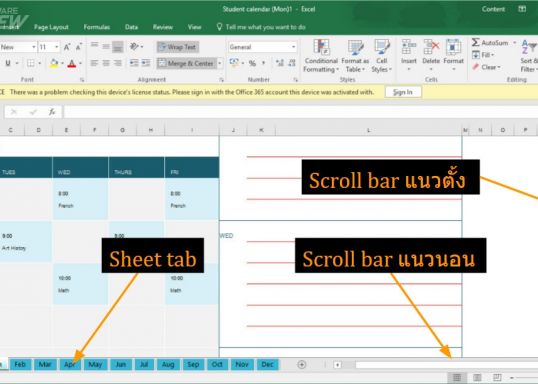Click the Insert cells icon
This screenshot has width=538, height=384.
tap(409, 47)
